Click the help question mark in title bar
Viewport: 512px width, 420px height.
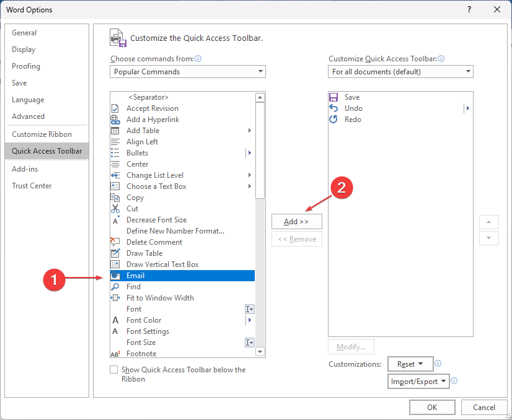pos(469,9)
